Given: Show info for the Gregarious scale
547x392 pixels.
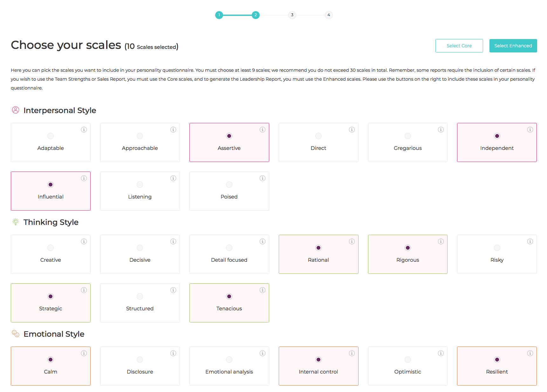Looking at the screenshot, I should click(x=441, y=130).
